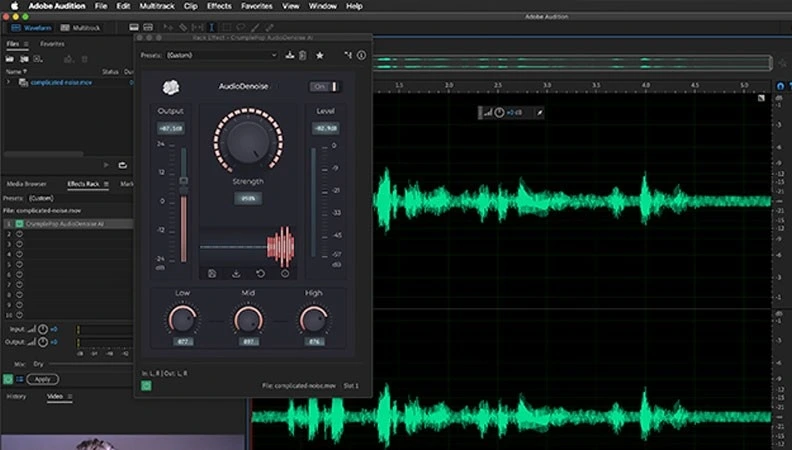
Task: Select CrumplePop AudioDenoise AI effect row
Action: point(68,223)
